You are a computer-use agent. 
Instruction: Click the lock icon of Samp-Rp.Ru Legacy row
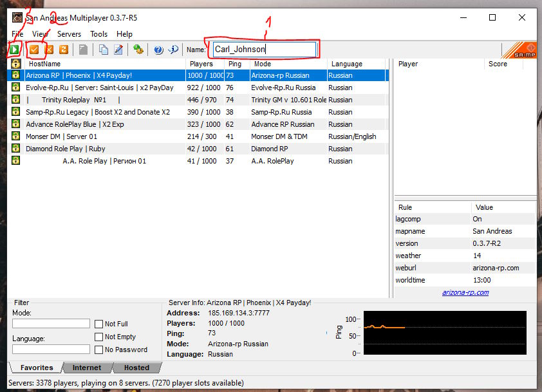click(x=15, y=111)
